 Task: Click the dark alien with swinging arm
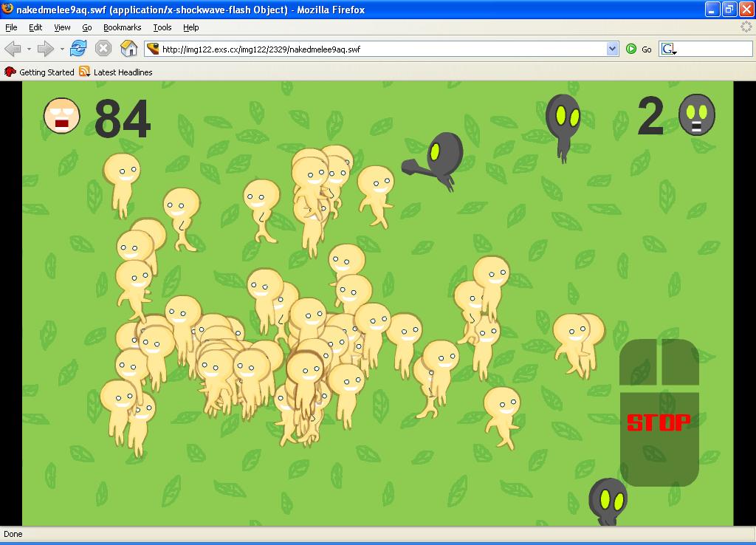click(439, 159)
